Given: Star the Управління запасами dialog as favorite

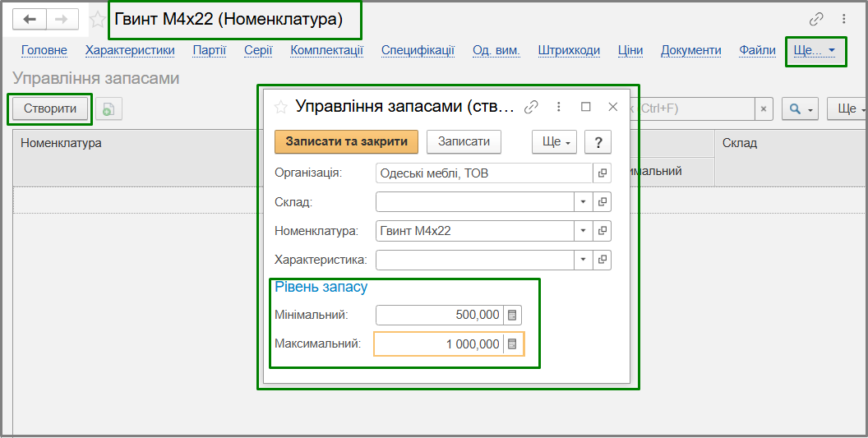Looking at the screenshot, I should [281, 107].
